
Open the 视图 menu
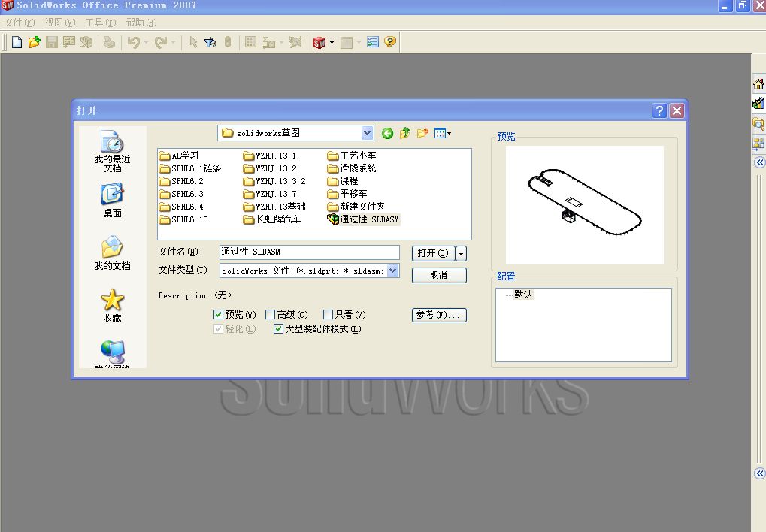[60, 23]
